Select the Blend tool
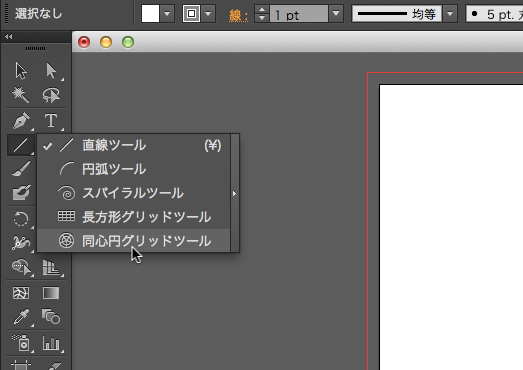Screen dimensions: 523x370 [x=51, y=317]
